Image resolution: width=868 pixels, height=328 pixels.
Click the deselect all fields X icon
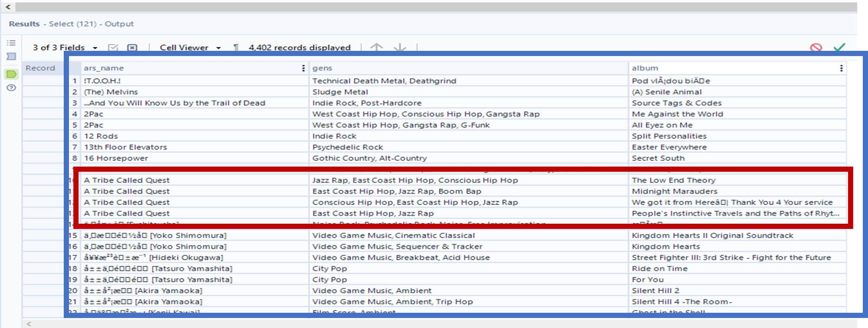point(132,47)
